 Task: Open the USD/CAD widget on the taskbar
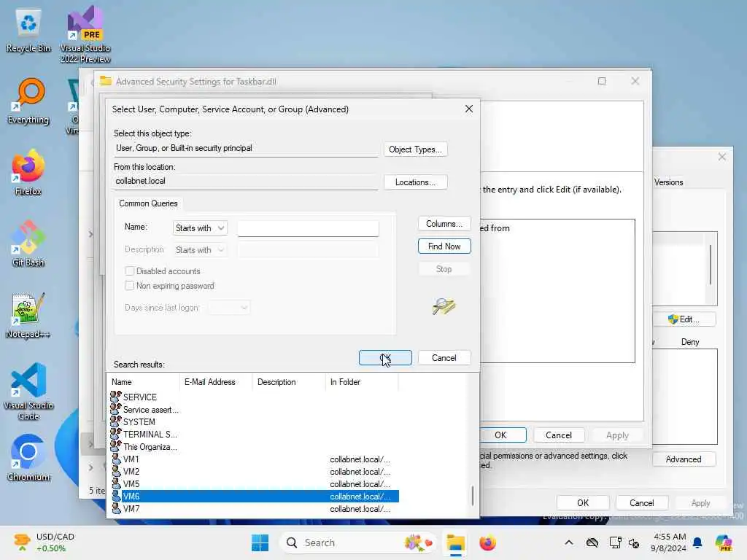[45, 542]
